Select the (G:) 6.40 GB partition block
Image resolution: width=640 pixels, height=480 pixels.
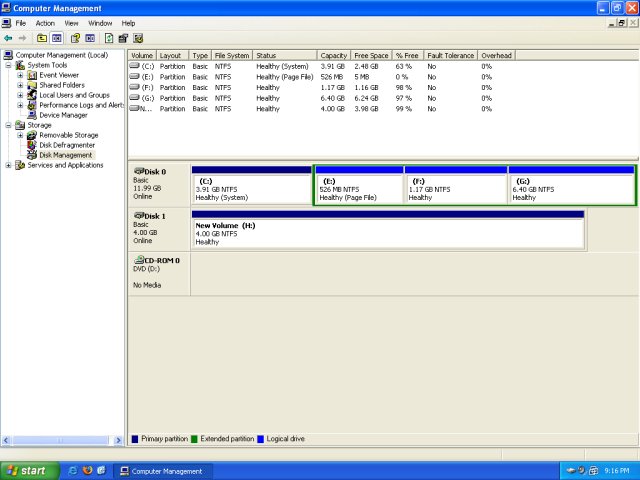pos(571,187)
